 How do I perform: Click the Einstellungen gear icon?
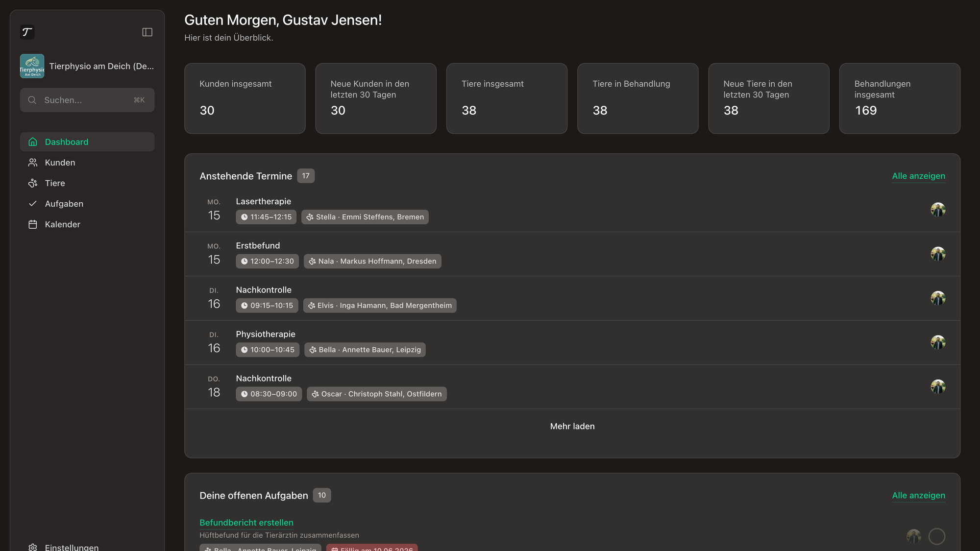[33, 547]
